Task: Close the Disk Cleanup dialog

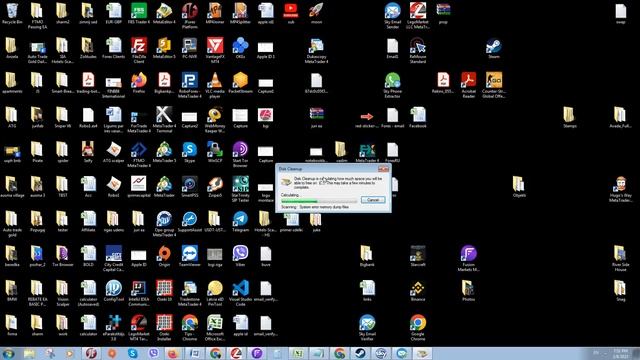Action: coord(383,169)
